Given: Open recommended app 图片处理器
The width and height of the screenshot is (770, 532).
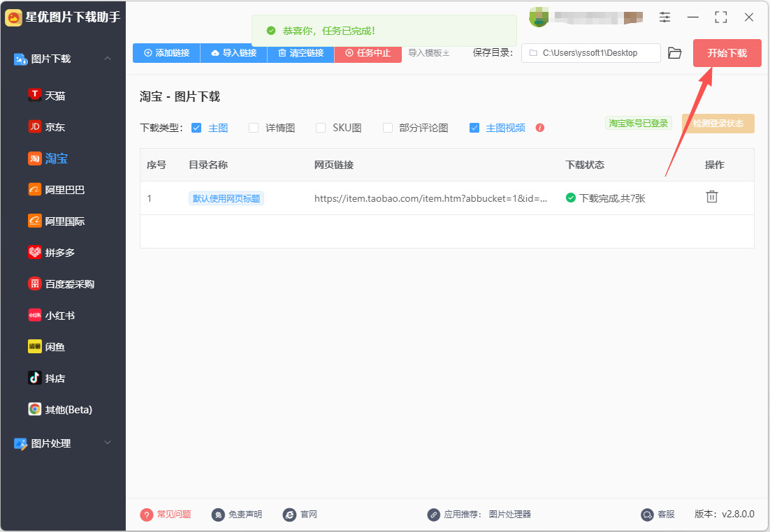Looking at the screenshot, I should click(x=510, y=515).
